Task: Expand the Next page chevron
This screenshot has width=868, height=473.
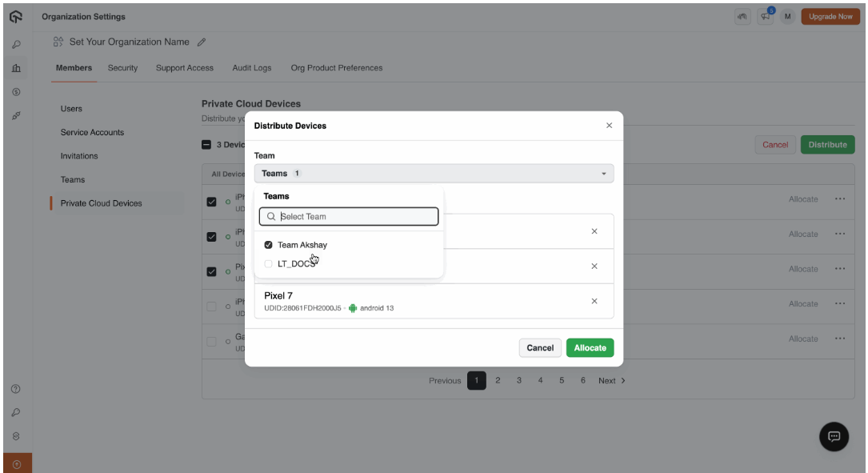Action: coord(622,380)
